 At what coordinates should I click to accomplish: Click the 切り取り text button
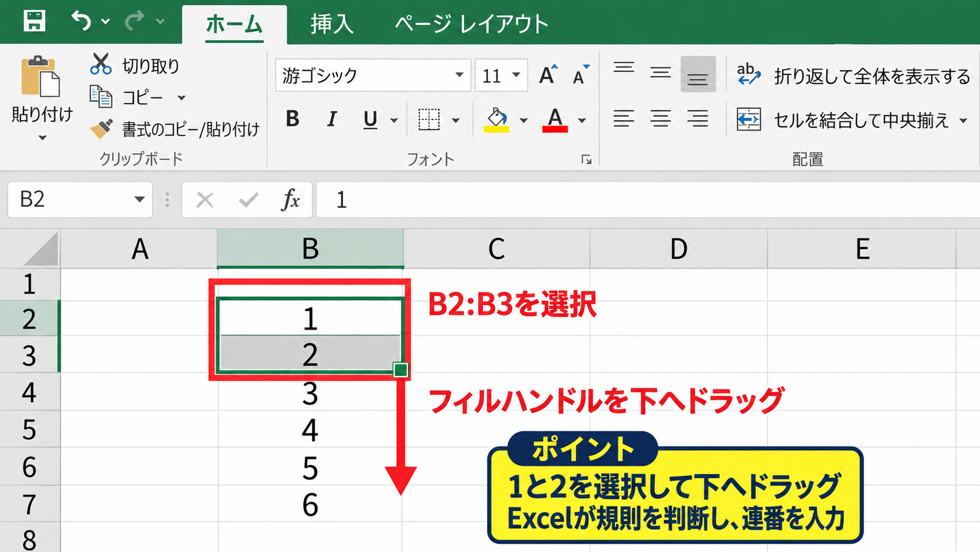[x=151, y=66]
